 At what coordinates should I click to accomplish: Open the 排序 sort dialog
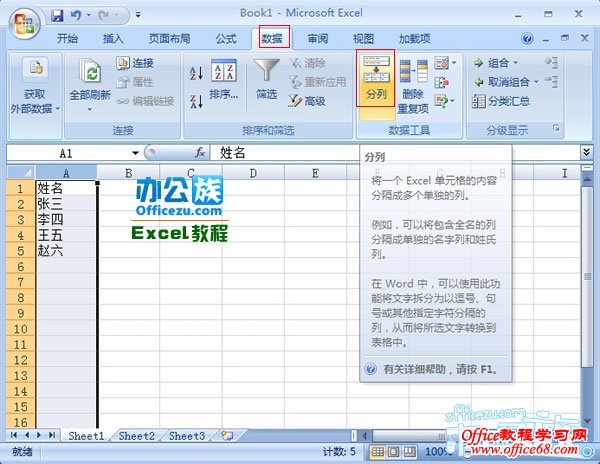(224, 80)
